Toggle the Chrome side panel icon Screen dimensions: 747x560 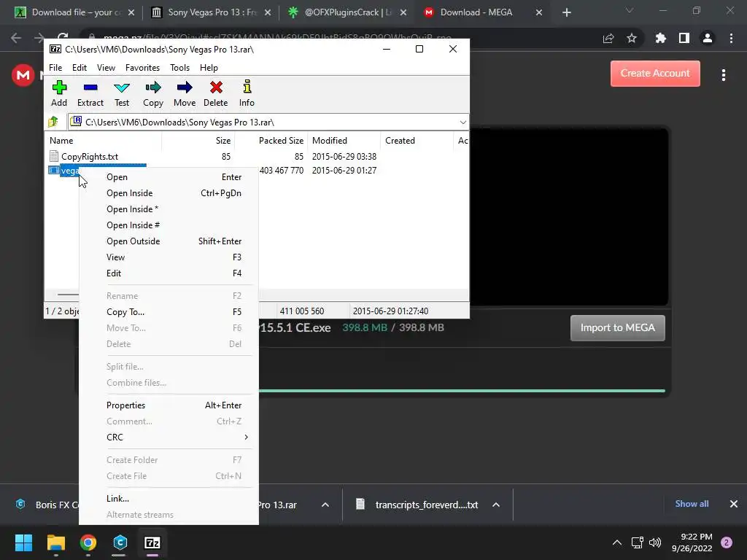[x=684, y=38]
